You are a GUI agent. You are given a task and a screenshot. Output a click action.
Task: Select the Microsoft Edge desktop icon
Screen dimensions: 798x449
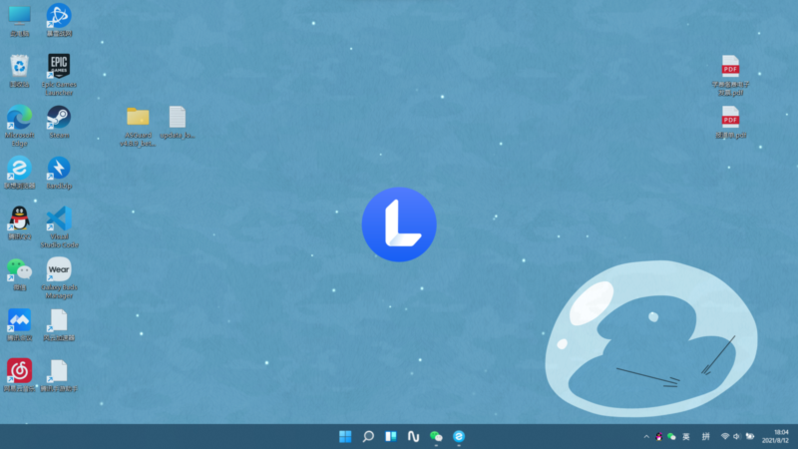coord(19,118)
